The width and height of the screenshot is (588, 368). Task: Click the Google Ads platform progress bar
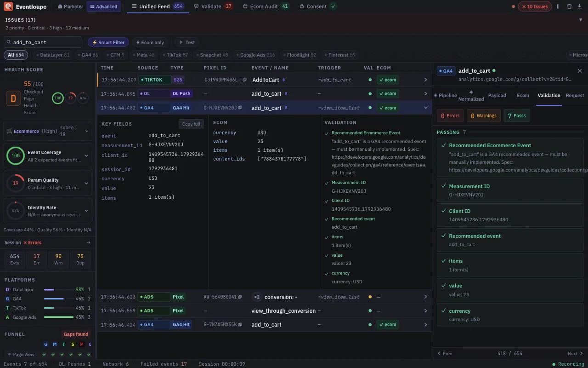tap(59, 317)
